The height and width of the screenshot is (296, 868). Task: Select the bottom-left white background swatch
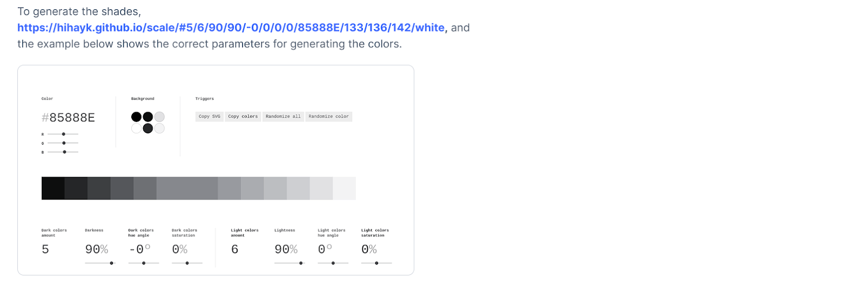(136, 128)
